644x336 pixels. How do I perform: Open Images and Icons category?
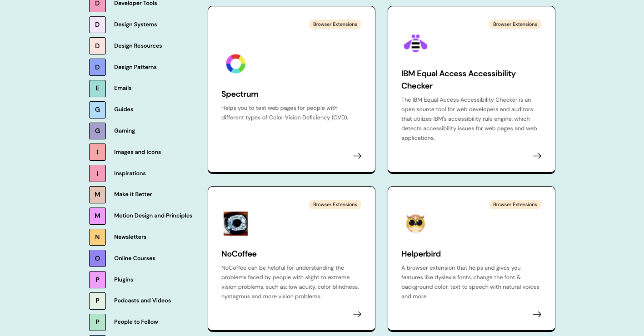pos(138,152)
